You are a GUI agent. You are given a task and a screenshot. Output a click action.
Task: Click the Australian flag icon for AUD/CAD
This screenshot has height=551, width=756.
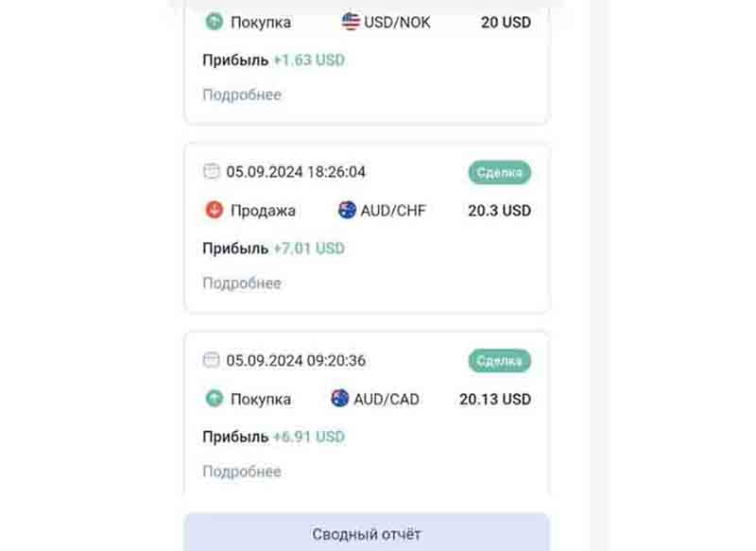coord(340,398)
